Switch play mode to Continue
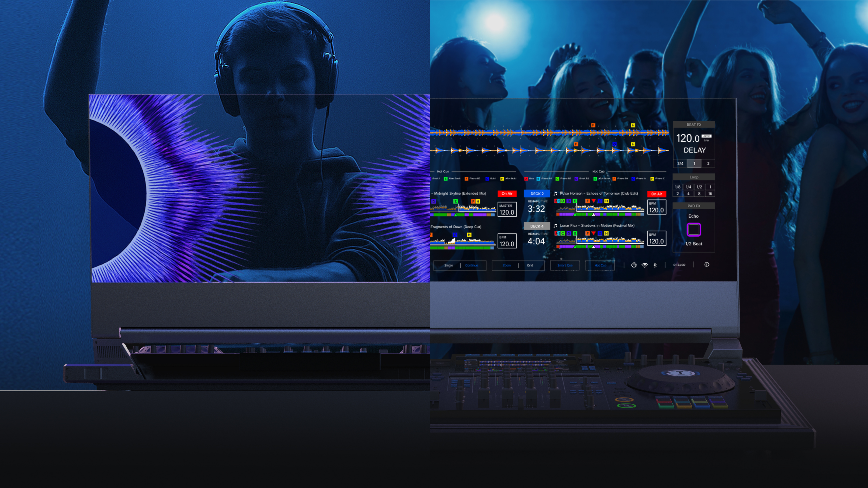Viewport: 868px width, 488px height. tap(471, 265)
